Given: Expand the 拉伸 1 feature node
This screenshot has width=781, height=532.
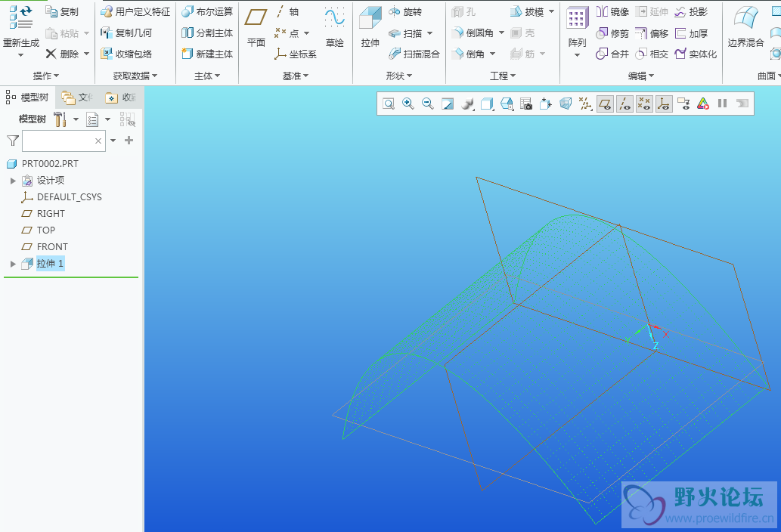Looking at the screenshot, I should point(14,264).
